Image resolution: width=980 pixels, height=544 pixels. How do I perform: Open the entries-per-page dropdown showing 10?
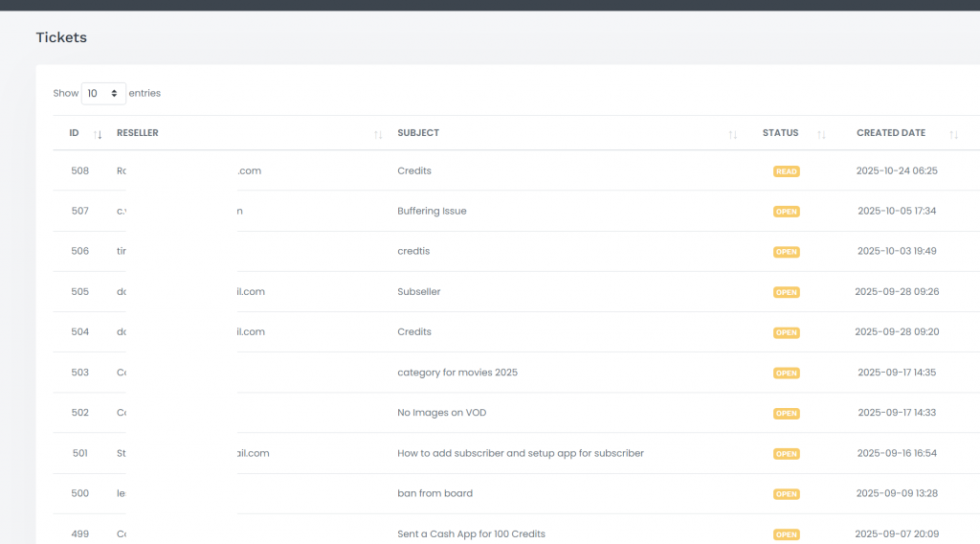pos(103,94)
